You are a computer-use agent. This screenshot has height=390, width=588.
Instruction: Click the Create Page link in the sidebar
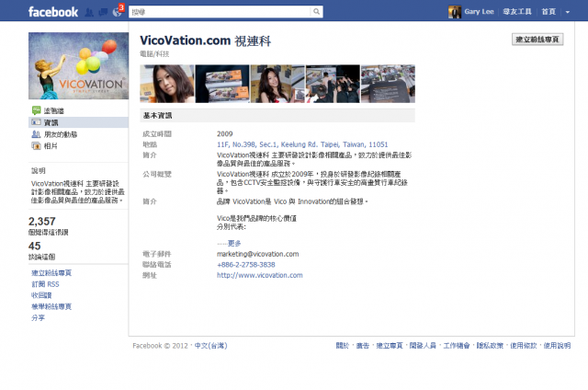pos(51,273)
